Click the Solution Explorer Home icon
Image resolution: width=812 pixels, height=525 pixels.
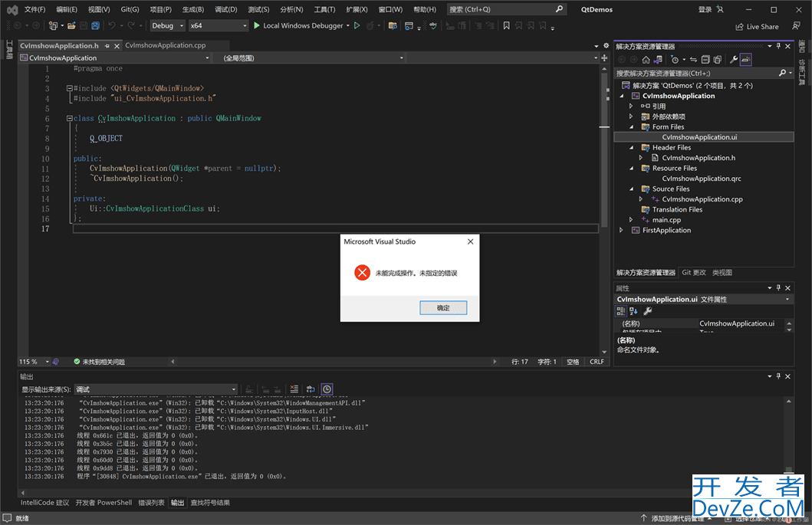tap(646, 60)
